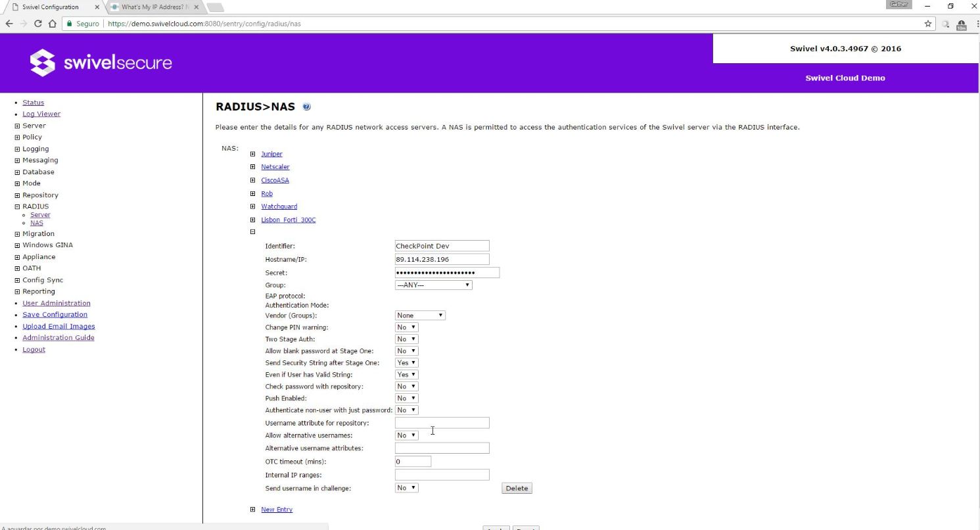Open the Group dropdown showing ---ANY---

click(x=433, y=285)
